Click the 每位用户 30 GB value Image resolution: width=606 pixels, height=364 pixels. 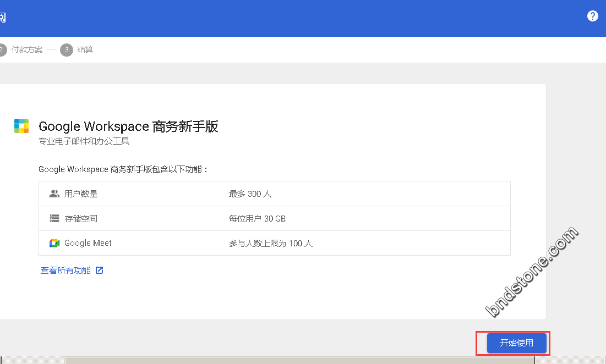coord(257,218)
